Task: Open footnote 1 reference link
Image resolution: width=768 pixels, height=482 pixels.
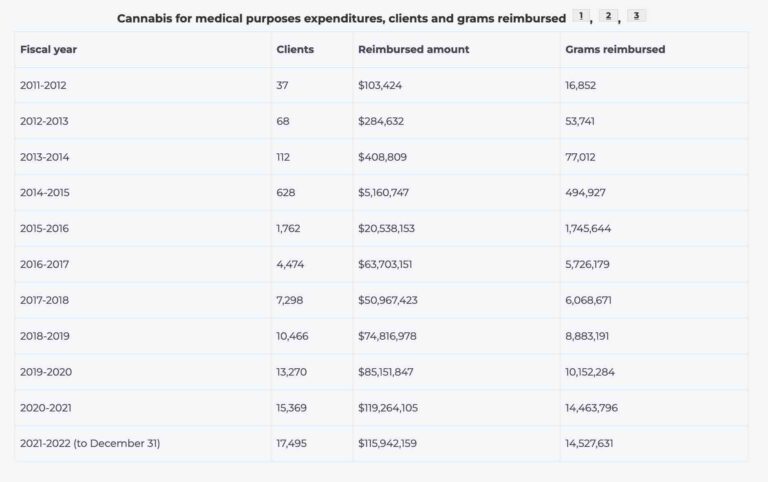Action: pyautogui.click(x=580, y=16)
